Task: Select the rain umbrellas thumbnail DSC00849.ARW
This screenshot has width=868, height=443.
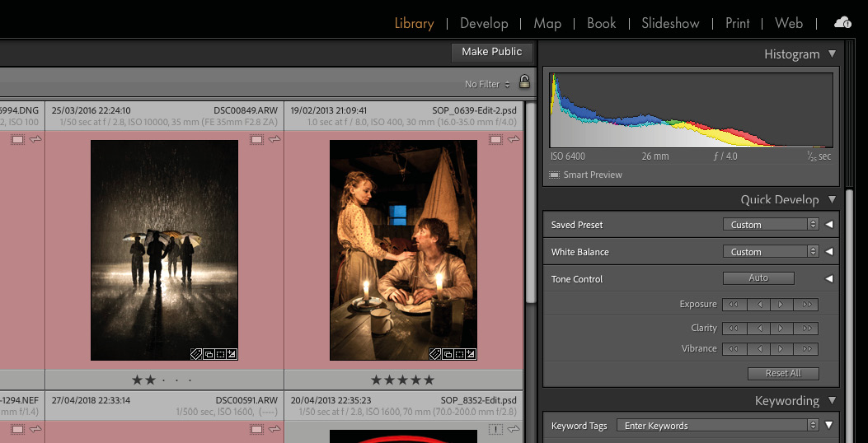Action: [164, 250]
